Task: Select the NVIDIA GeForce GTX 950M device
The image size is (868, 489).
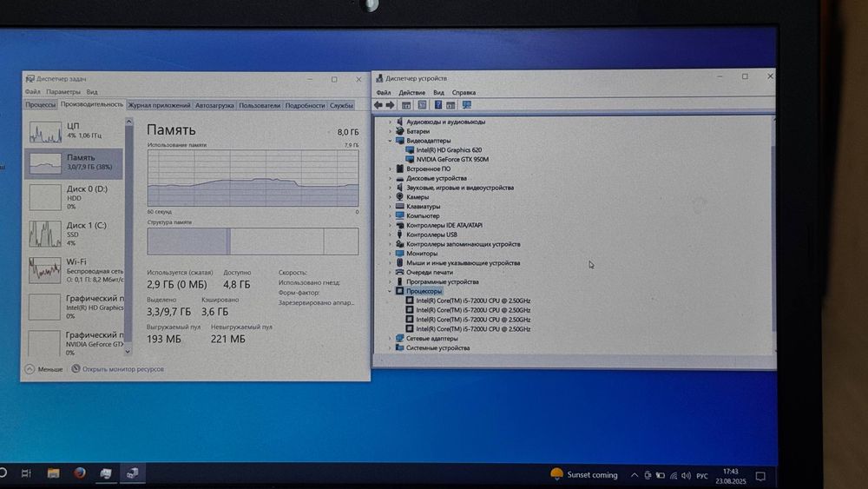Action: click(452, 160)
